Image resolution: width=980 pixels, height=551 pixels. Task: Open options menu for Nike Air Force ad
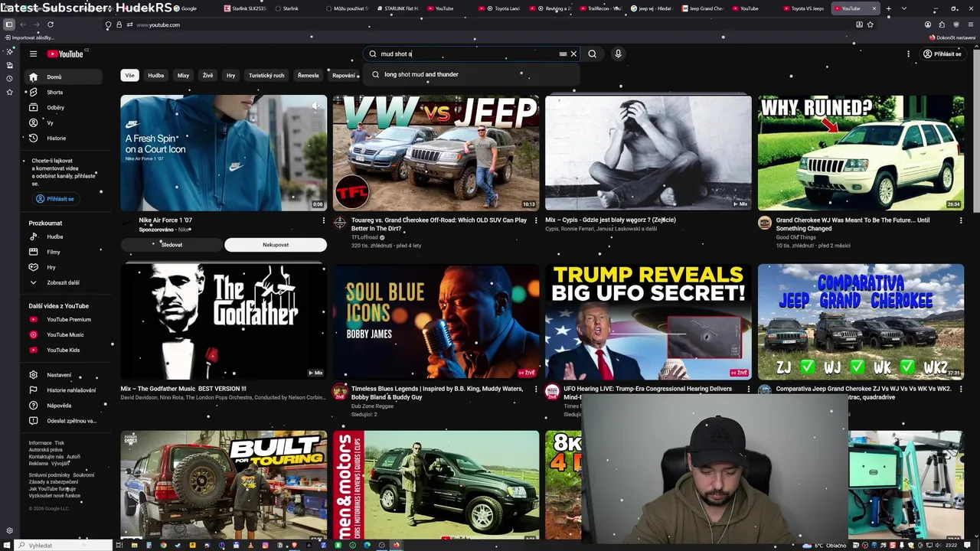click(323, 220)
